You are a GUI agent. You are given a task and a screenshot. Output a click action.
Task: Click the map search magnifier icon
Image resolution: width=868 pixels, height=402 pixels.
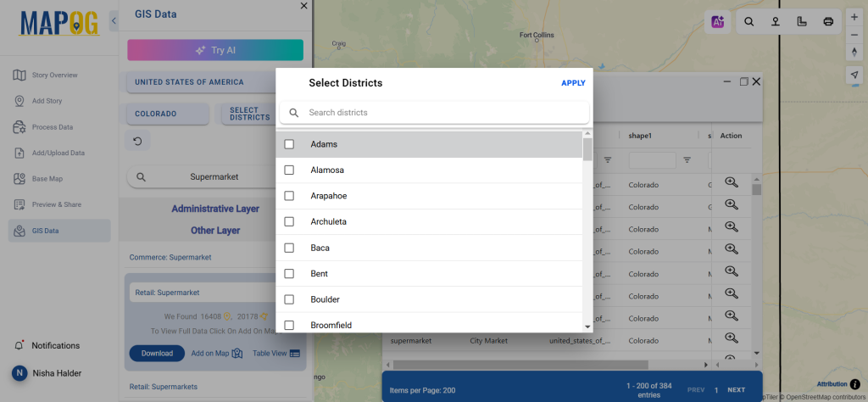click(x=749, y=22)
